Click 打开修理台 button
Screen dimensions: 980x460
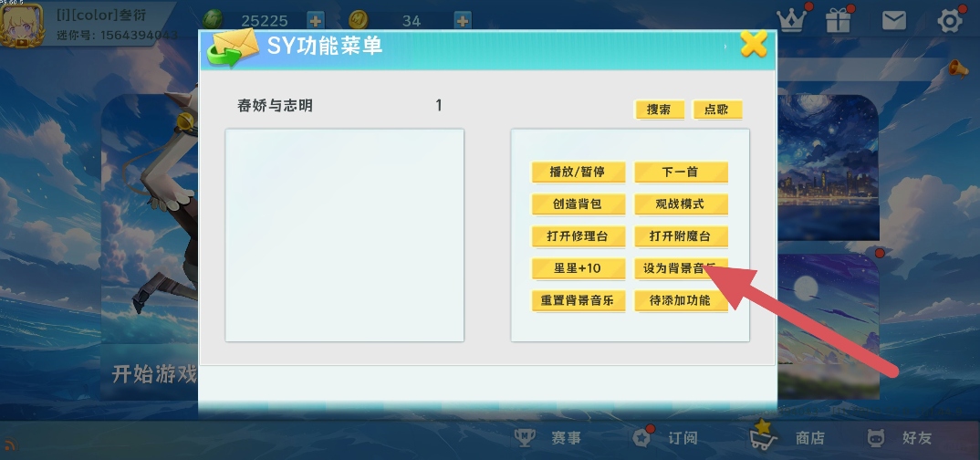coord(579,237)
